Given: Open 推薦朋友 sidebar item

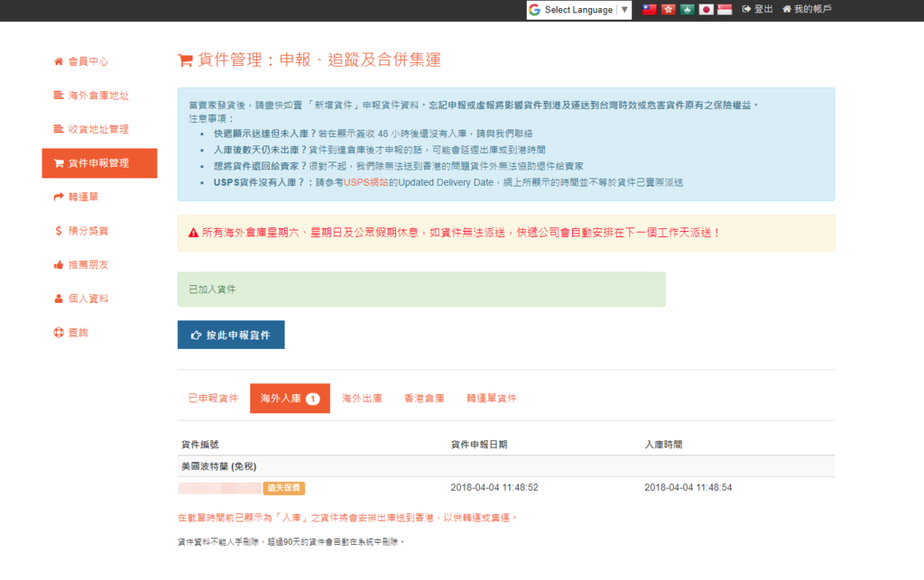Looking at the screenshot, I should [x=88, y=265].
